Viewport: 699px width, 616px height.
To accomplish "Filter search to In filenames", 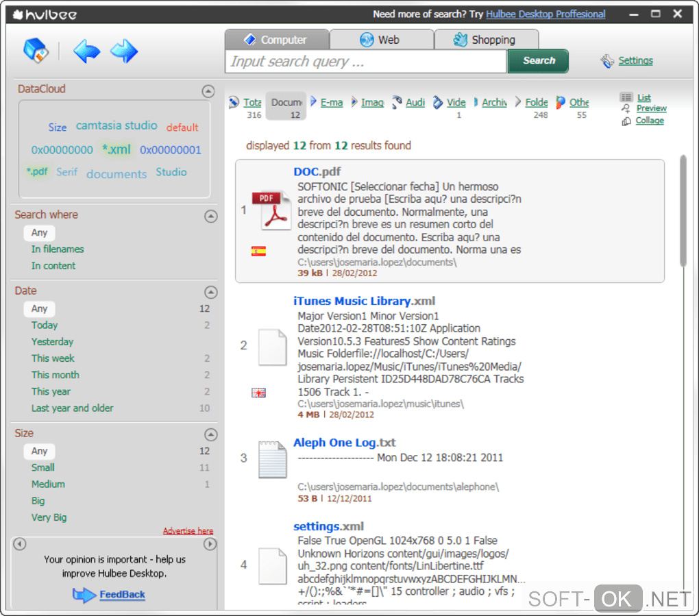I will pos(58,249).
